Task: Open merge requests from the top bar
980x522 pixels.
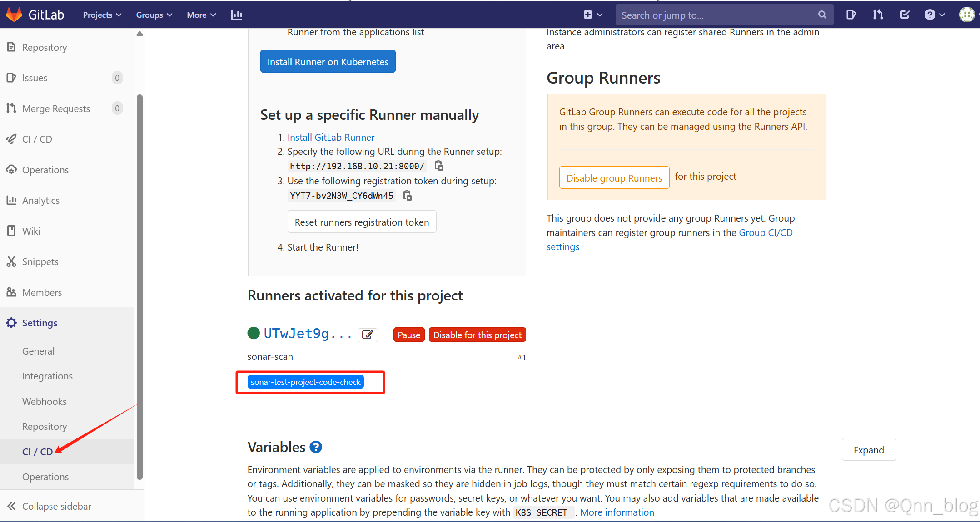Action: tap(878, 15)
